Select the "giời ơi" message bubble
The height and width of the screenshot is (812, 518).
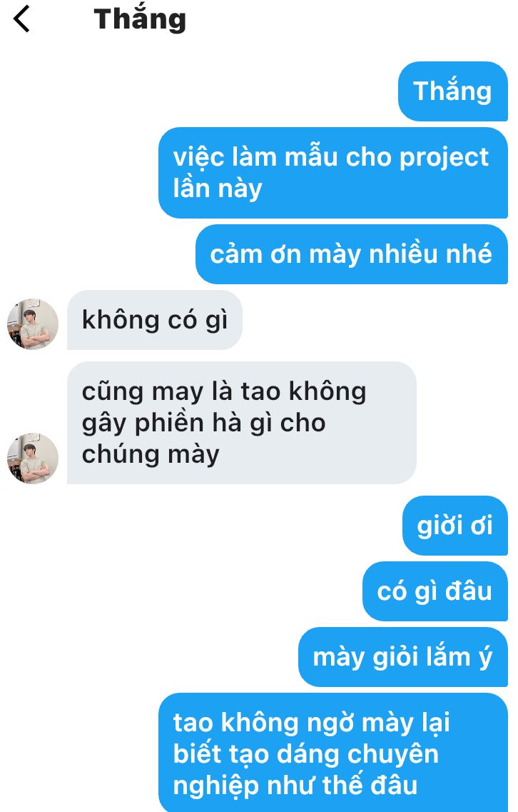(x=455, y=526)
